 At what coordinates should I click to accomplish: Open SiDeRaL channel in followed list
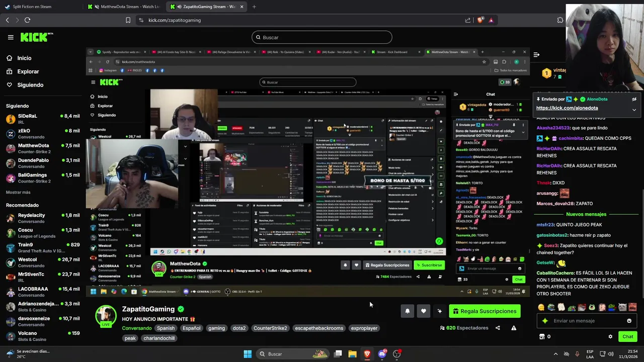[x=42, y=119]
